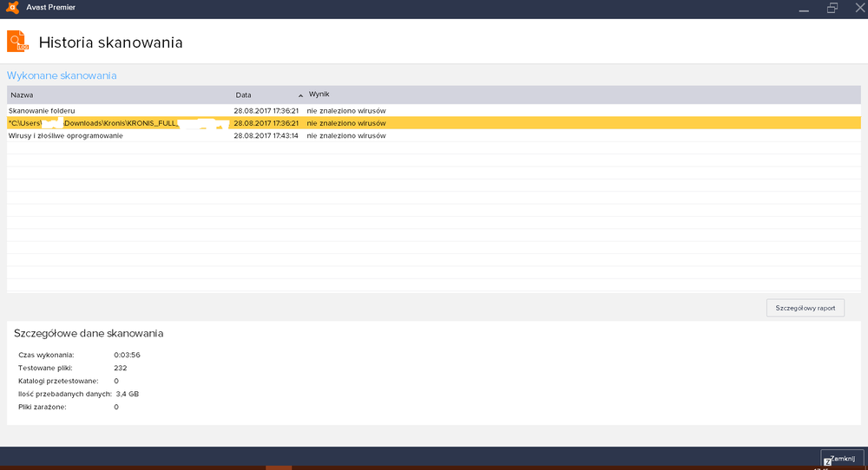Click the scan history log icon
Image resolution: width=868 pixels, height=470 pixels.
(17, 42)
